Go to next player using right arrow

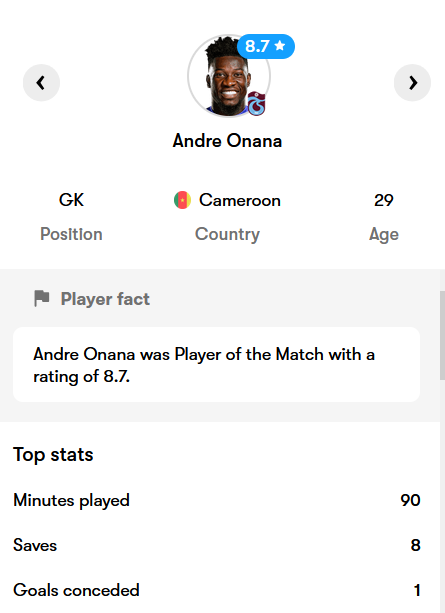click(x=412, y=83)
